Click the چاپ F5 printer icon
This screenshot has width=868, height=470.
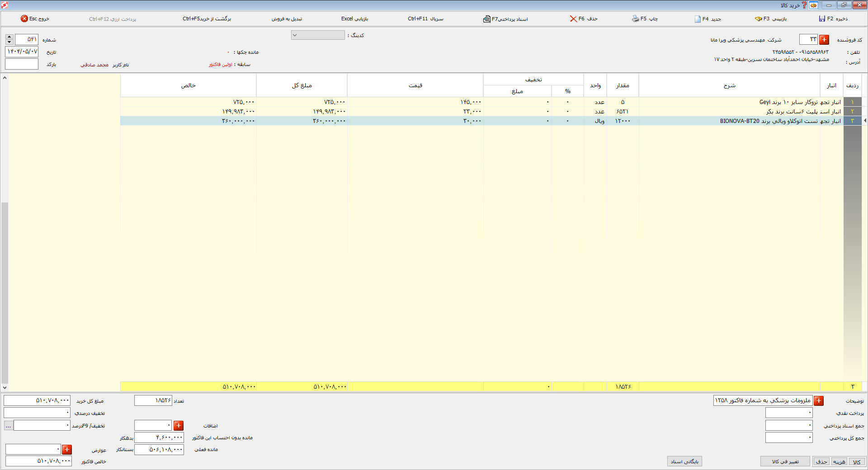point(636,19)
